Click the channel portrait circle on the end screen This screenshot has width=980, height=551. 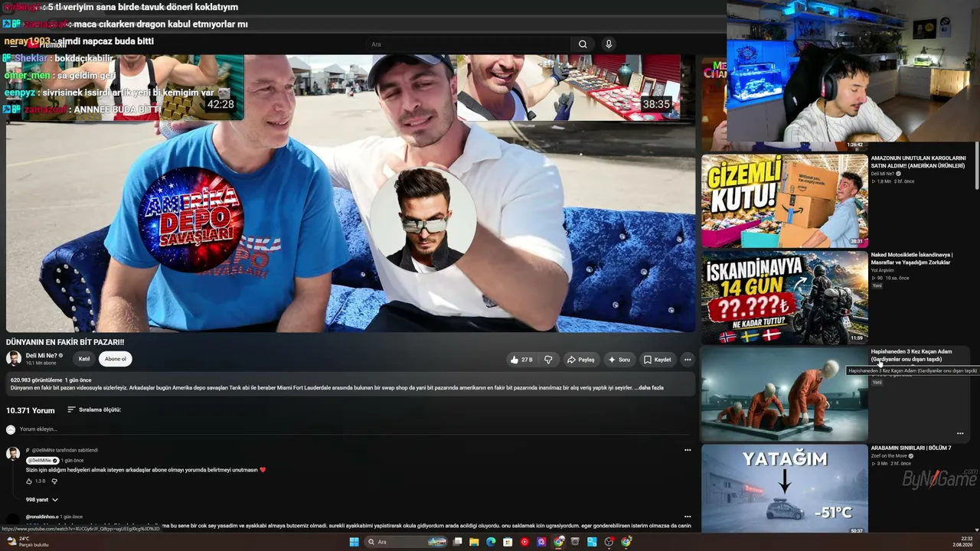[423, 220]
